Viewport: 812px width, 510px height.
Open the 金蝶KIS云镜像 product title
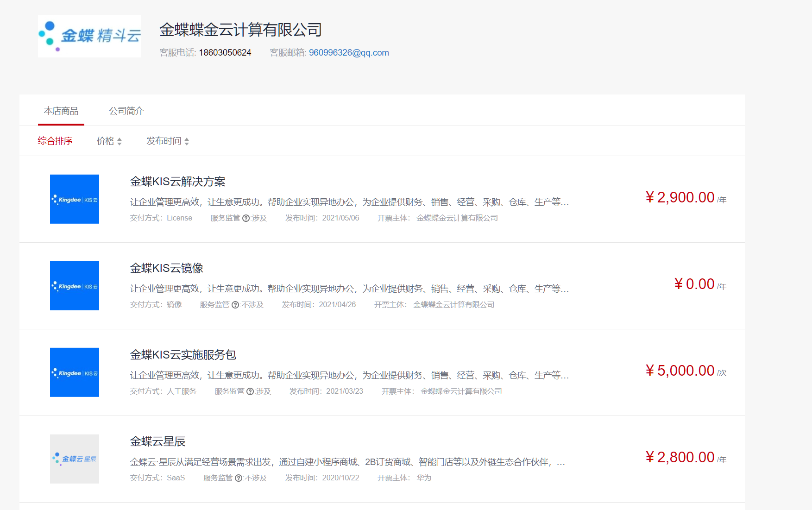tap(166, 268)
